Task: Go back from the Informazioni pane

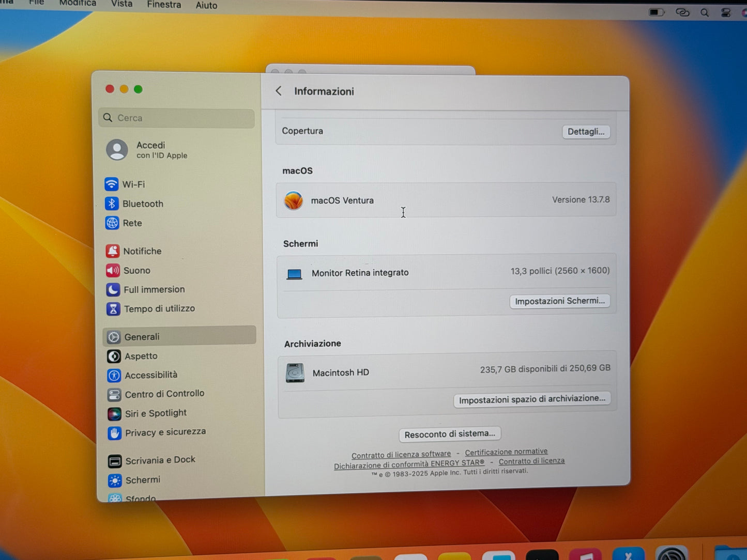Action: (x=279, y=91)
